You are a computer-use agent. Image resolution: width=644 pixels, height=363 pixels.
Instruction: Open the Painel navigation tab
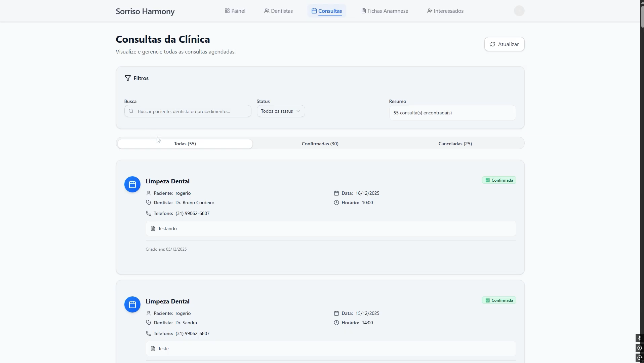pos(235,11)
